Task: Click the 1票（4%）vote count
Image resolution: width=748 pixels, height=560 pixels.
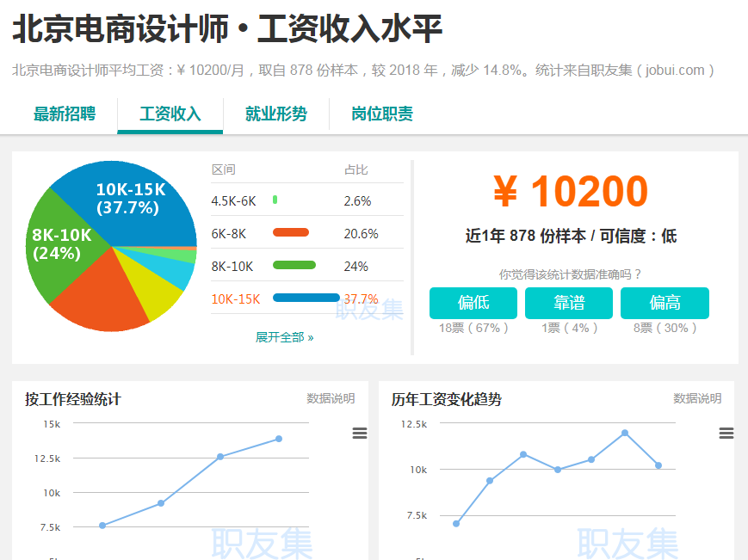Action: point(569,328)
